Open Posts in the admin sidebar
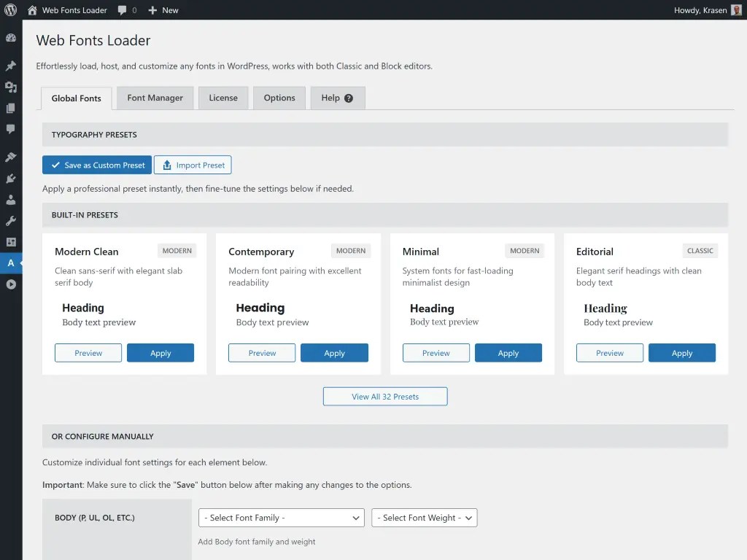747x560 pixels. pyautogui.click(x=11, y=64)
